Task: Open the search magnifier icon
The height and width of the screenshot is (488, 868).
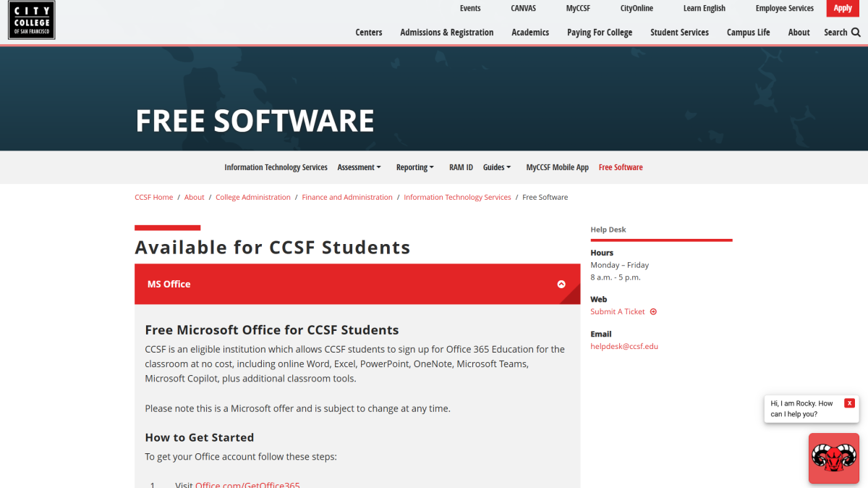Action: point(856,33)
